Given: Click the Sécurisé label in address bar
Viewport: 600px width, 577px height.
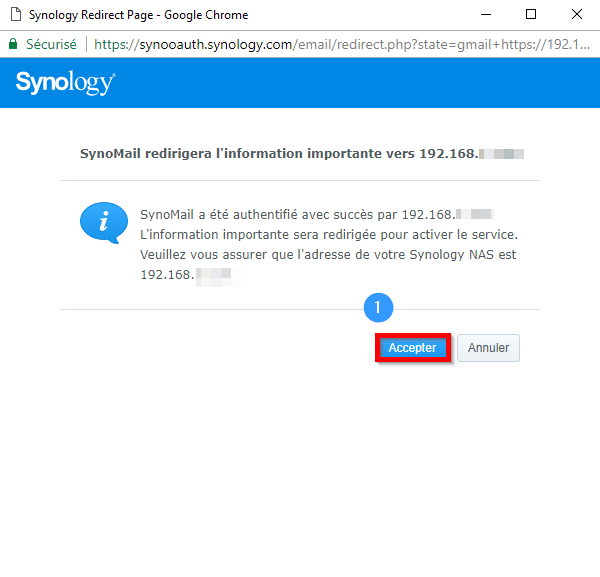Looking at the screenshot, I should 51,44.
